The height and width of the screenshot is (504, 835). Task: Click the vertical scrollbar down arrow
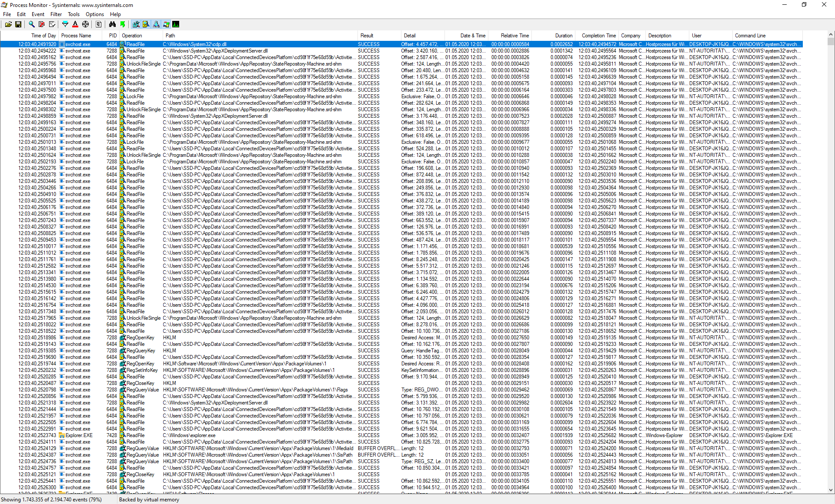point(831,490)
